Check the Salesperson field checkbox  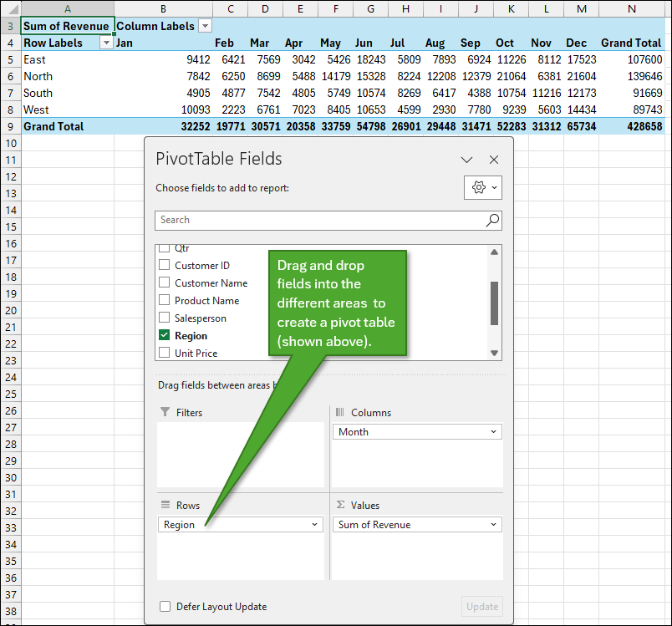[x=165, y=318]
